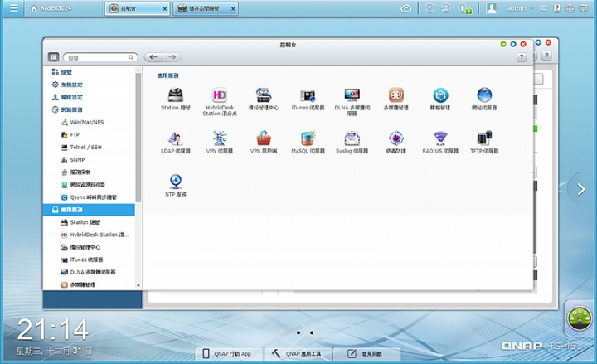Open LDAP Server icon
The image size is (597, 364).
pyautogui.click(x=176, y=138)
